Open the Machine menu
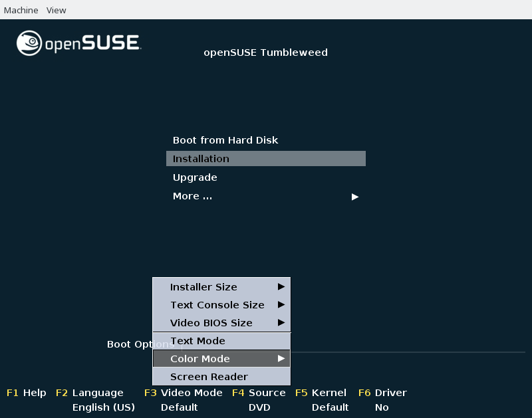 coord(21,10)
